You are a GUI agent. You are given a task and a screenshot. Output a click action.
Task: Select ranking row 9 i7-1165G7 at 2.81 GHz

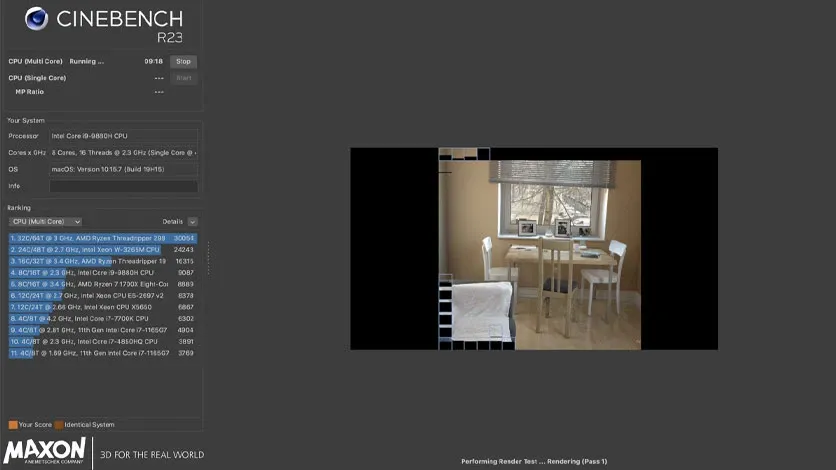coord(103,330)
